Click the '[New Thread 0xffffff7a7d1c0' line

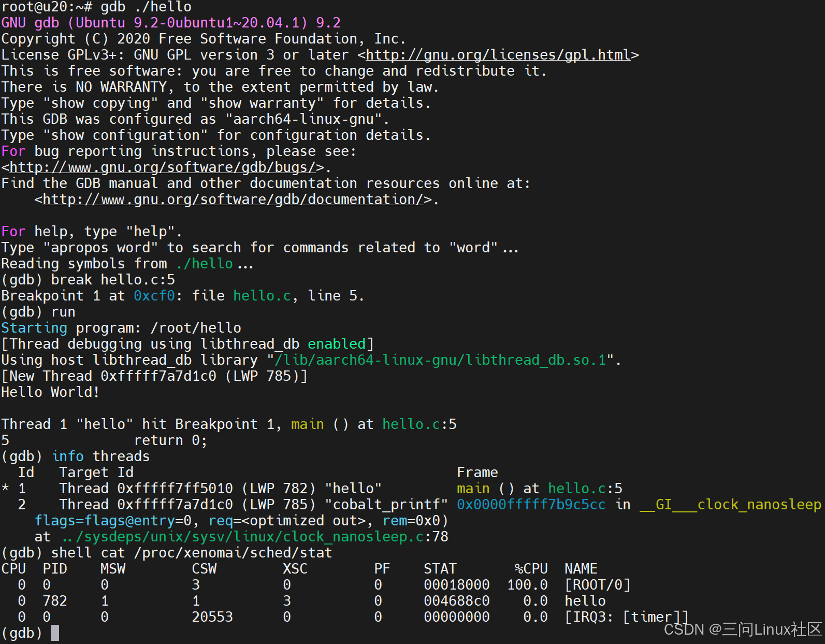click(154, 376)
